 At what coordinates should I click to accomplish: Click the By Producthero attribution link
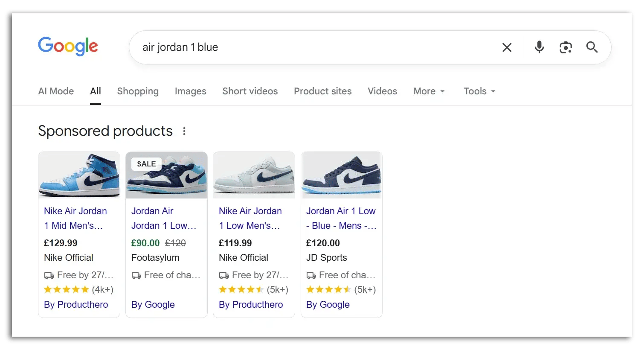[x=76, y=304]
